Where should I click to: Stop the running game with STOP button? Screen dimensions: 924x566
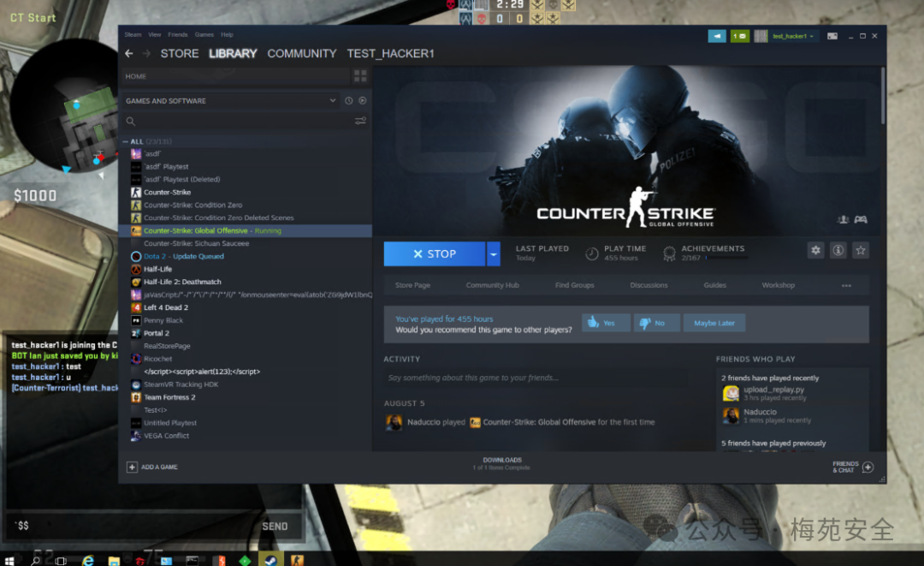(x=435, y=254)
